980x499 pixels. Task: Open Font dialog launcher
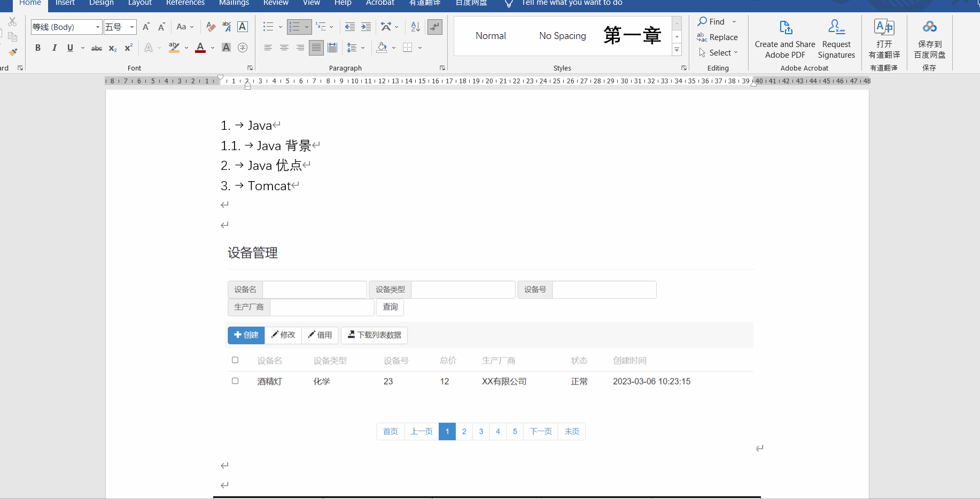pos(250,68)
